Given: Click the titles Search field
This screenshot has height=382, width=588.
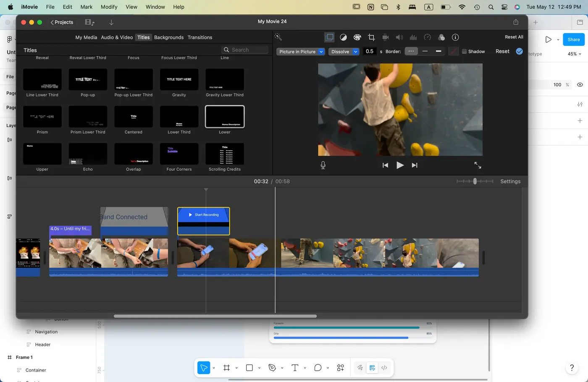Looking at the screenshot, I should 245,50.
